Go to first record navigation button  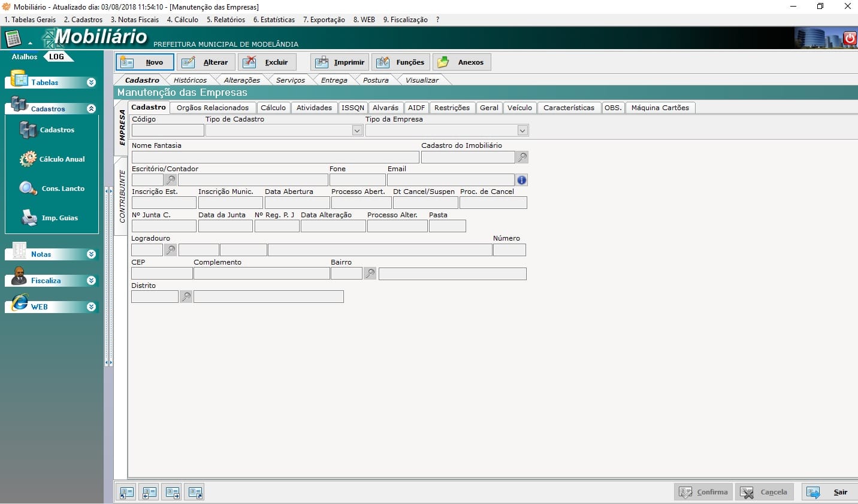(126, 493)
